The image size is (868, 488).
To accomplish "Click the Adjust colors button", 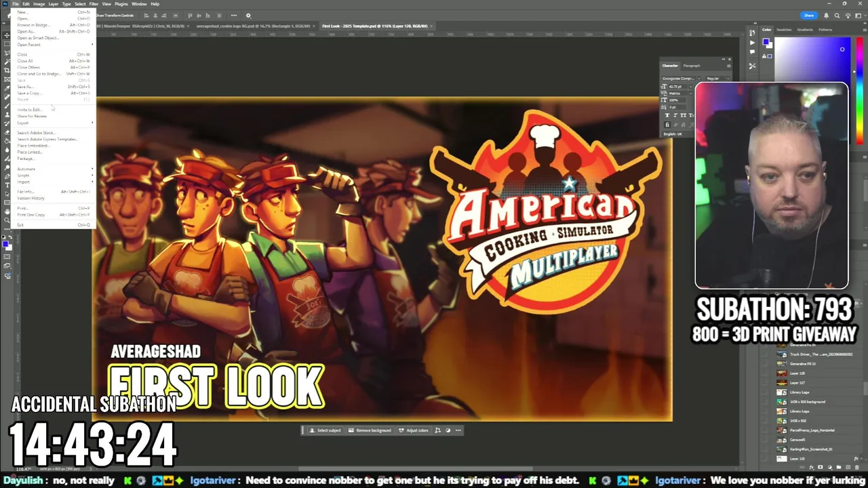I will click(414, 430).
